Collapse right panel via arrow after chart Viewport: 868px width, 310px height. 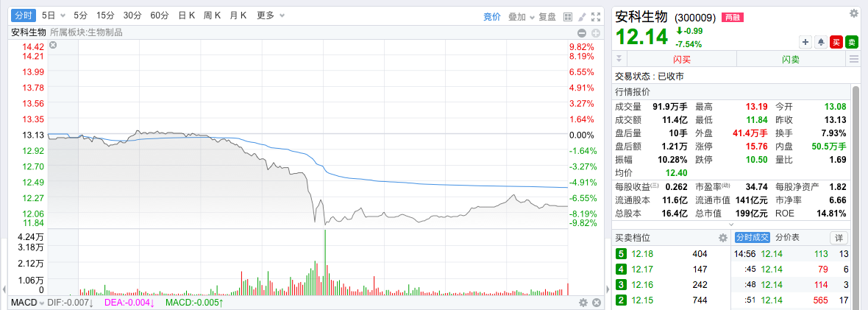[608, 289]
